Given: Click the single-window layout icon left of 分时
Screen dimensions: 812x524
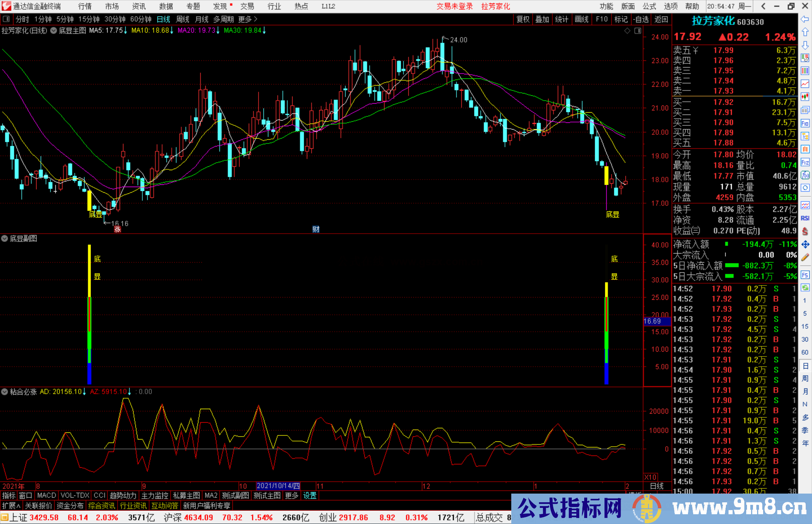Looking at the screenshot, I should pos(6,19).
